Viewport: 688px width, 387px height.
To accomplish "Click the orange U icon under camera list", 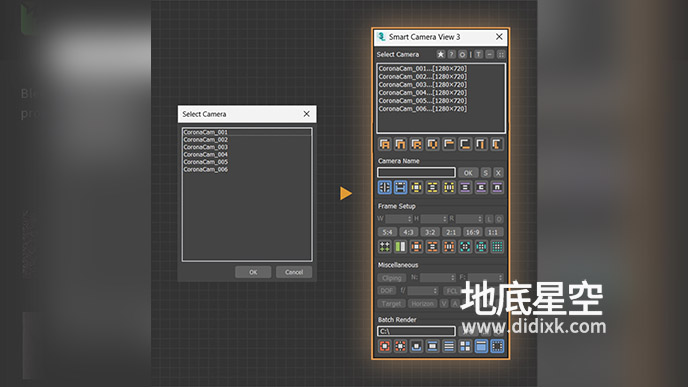I will 433,144.
